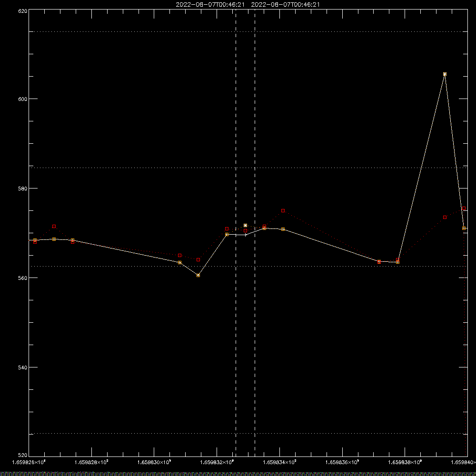Image resolution: width=476 pixels, height=476 pixels.
Task: Click the 600 y-axis label
Action: coord(23,99)
